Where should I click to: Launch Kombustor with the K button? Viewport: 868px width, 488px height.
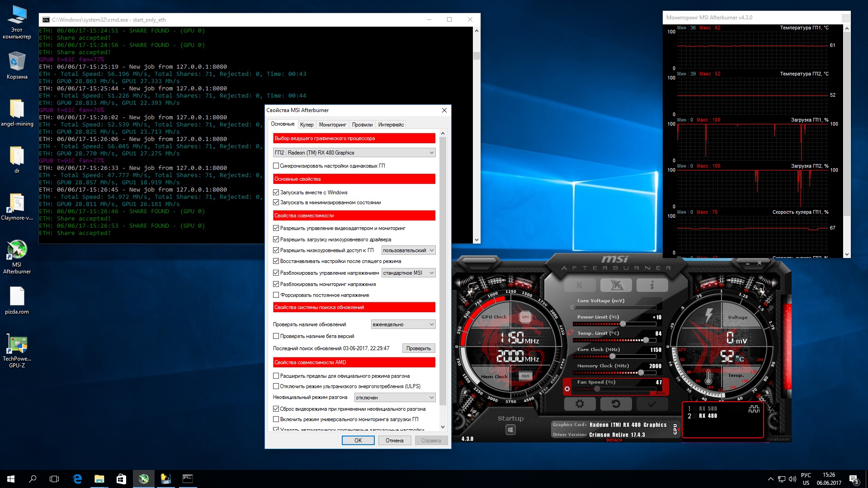tap(580, 285)
